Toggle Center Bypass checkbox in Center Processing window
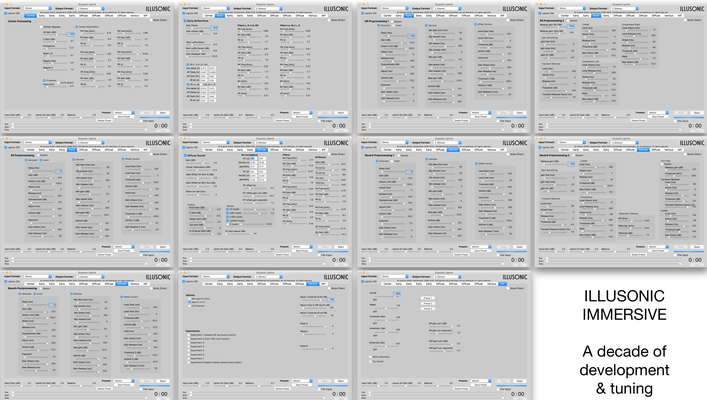The image size is (707, 400). coord(41,27)
